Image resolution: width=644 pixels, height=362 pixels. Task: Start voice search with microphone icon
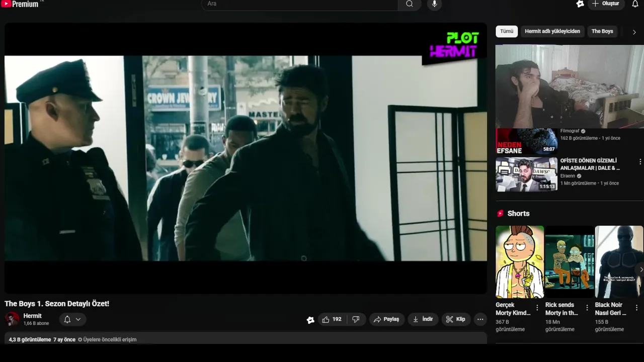(435, 4)
